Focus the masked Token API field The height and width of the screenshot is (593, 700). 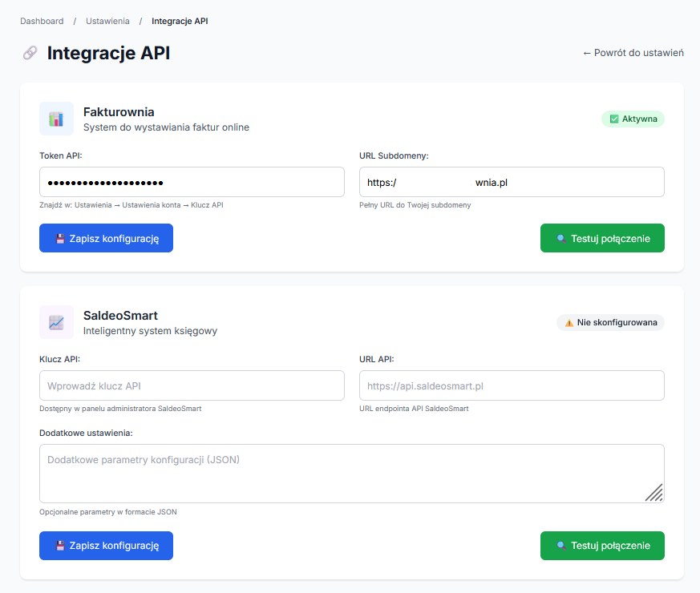click(x=192, y=182)
